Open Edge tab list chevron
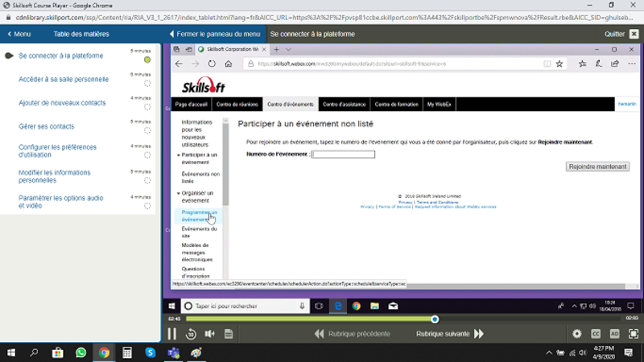644x362 pixels. point(288,50)
